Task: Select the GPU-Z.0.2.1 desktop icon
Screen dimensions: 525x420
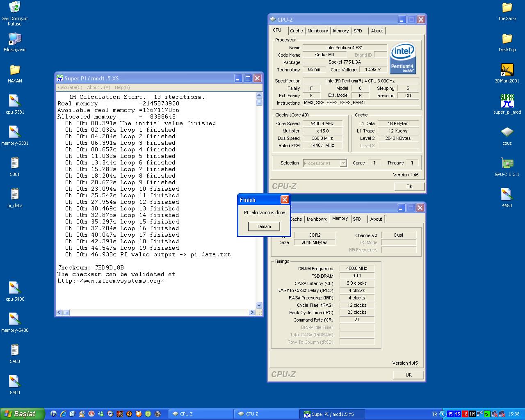Action: tap(507, 163)
